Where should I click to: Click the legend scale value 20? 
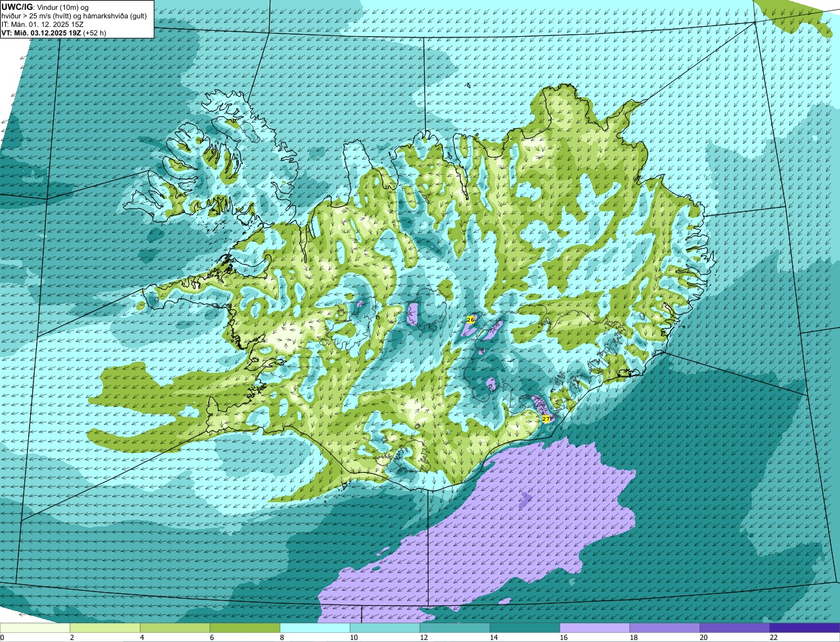click(703, 637)
